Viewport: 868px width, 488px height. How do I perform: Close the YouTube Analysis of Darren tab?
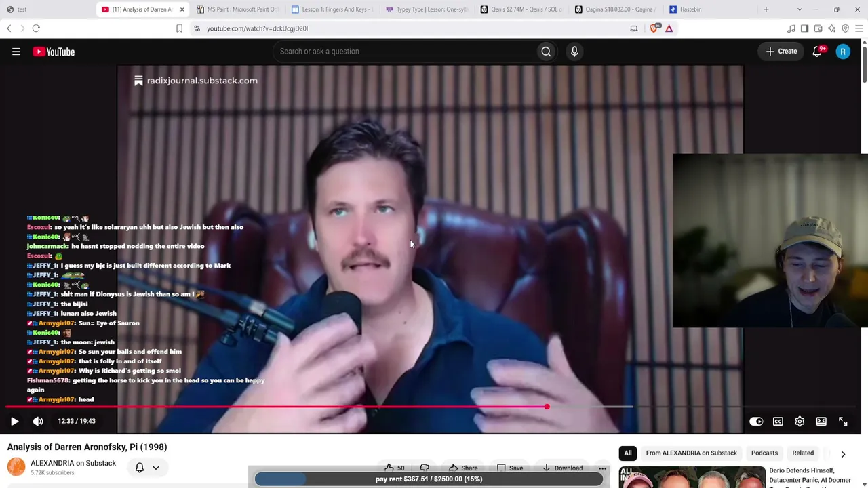182,9
